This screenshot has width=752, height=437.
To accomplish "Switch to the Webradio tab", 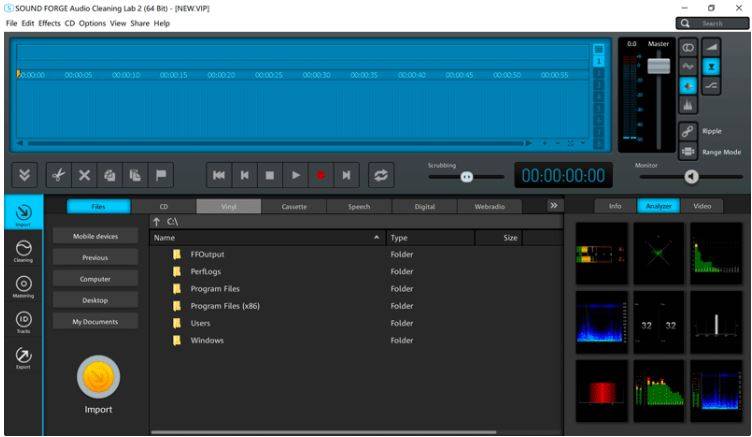I will pyautogui.click(x=490, y=207).
